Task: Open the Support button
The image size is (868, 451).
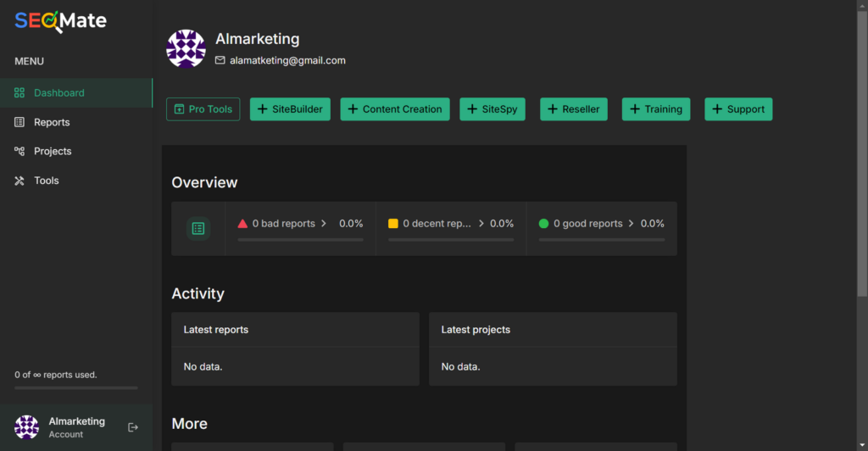Action: point(738,109)
